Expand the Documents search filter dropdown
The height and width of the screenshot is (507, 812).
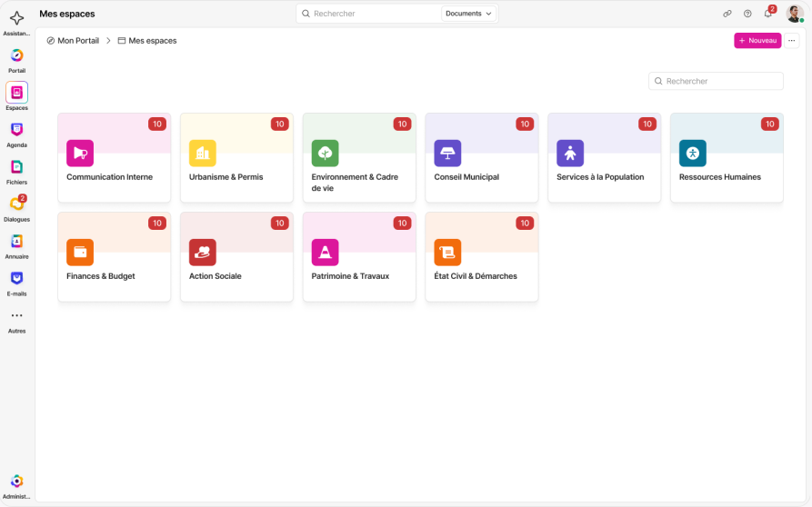click(x=468, y=14)
